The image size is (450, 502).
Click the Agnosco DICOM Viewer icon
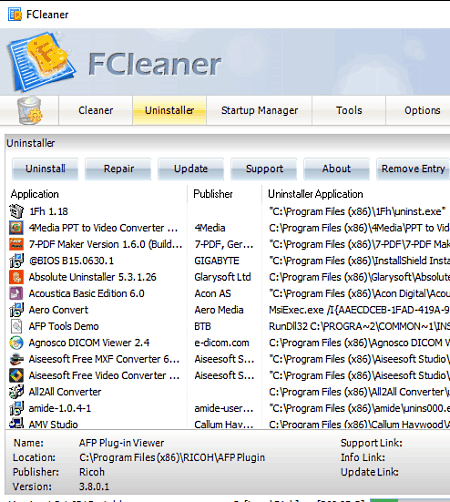[16, 342]
